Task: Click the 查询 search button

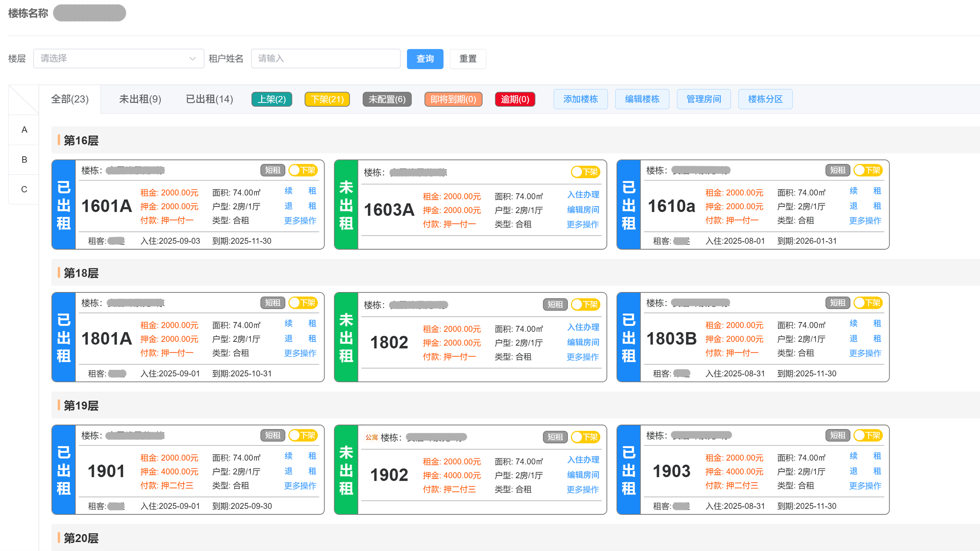Action: point(425,59)
